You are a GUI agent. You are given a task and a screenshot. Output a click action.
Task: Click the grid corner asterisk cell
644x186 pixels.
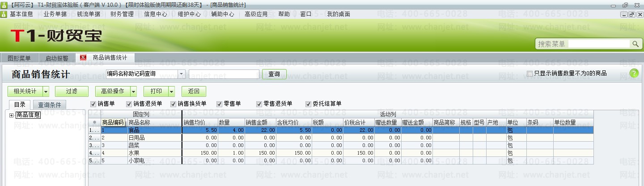(94, 122)
